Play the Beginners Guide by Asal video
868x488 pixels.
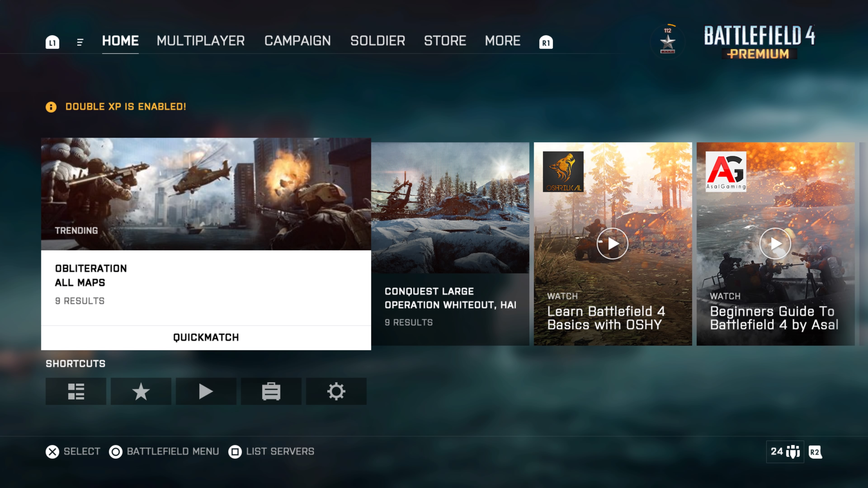(x=775, y=244)
